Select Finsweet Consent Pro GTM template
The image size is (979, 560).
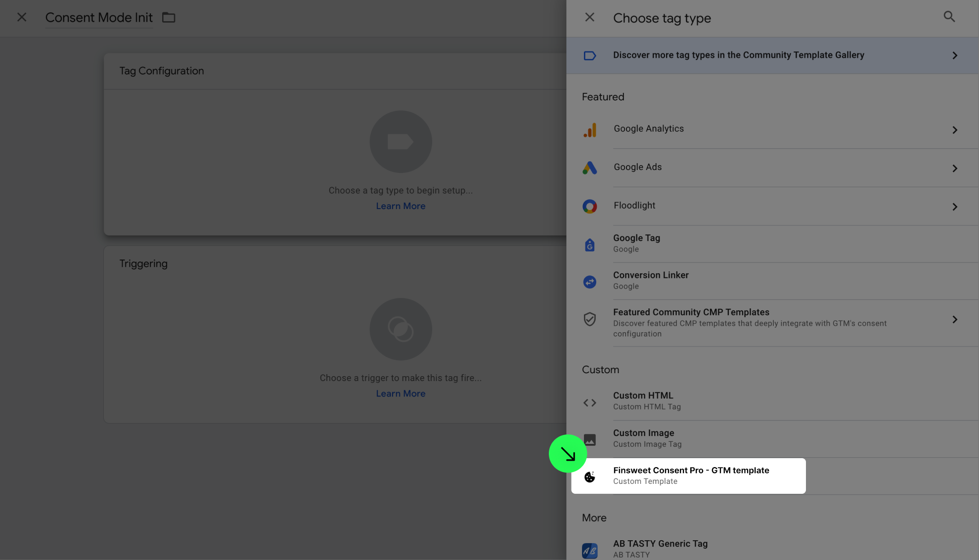point(688,476)
